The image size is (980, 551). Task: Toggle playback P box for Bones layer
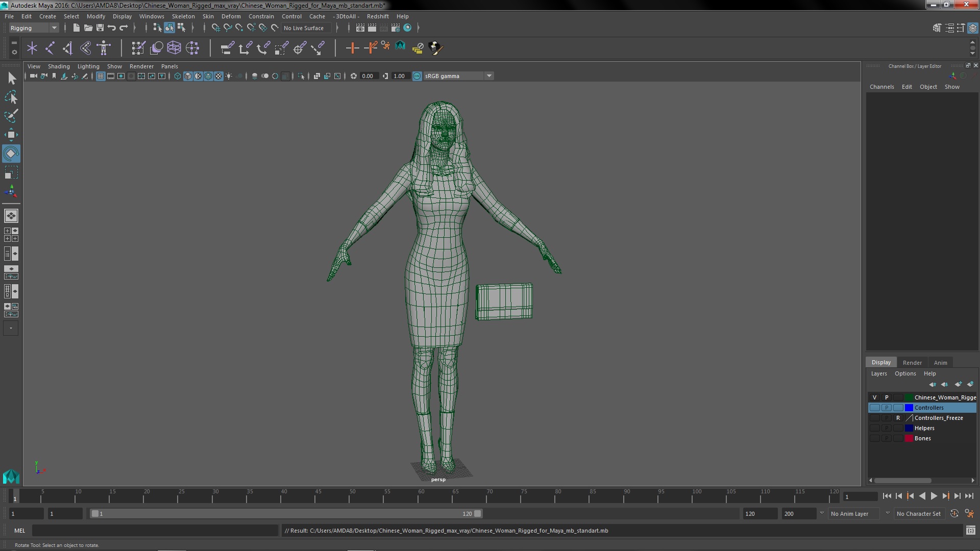tap(887, 438)
